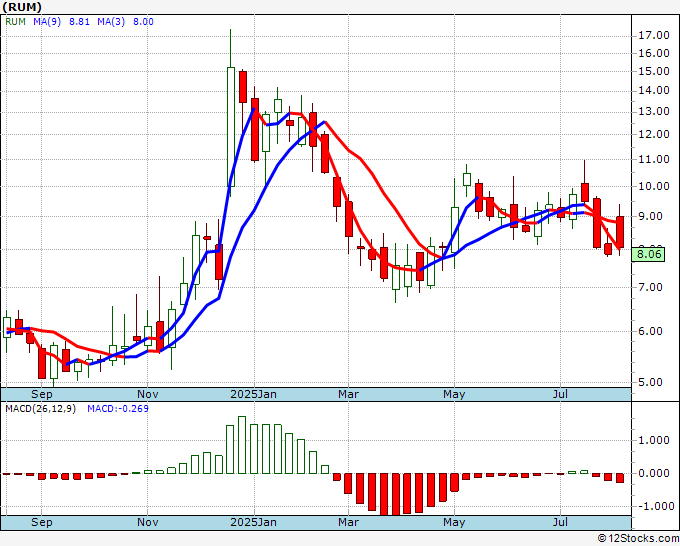Click Mar on the MACD panel date axis
The image size is (680, 546).
[349, 522]
